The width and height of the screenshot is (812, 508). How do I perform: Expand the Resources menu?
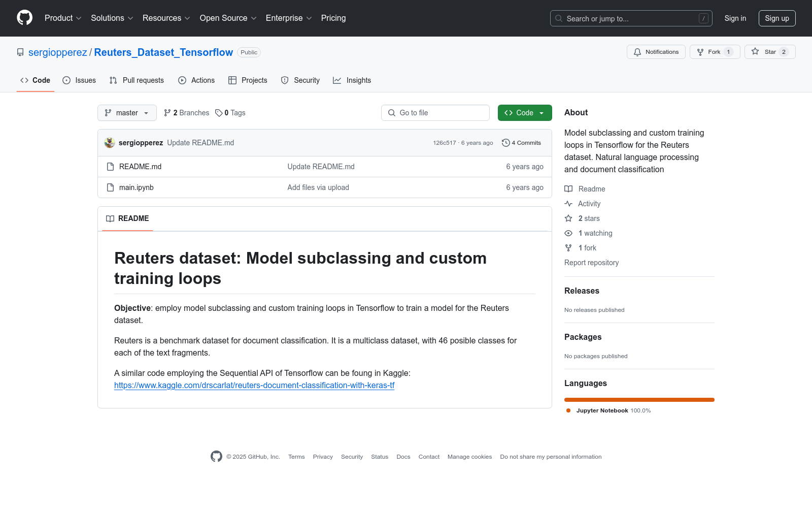pos(166,18)
